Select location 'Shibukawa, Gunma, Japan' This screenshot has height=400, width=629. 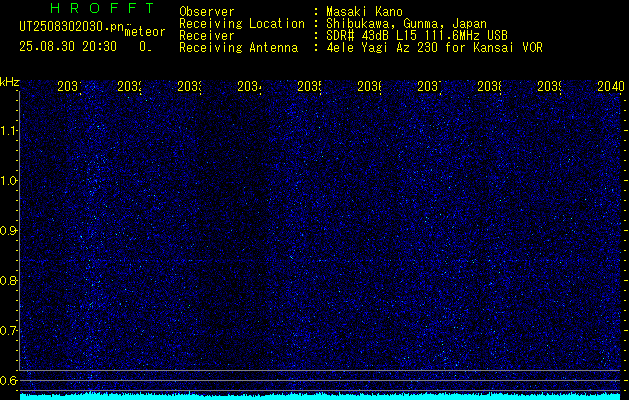pos(406,24)
